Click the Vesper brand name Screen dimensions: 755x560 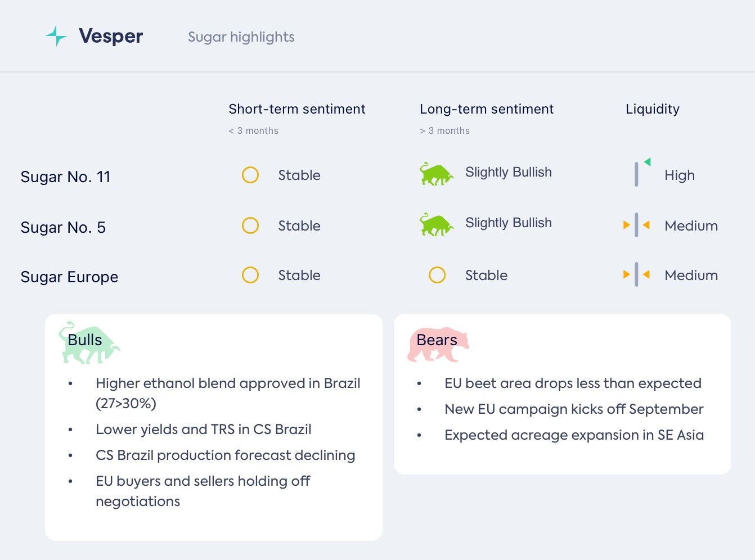click(111, 36)
